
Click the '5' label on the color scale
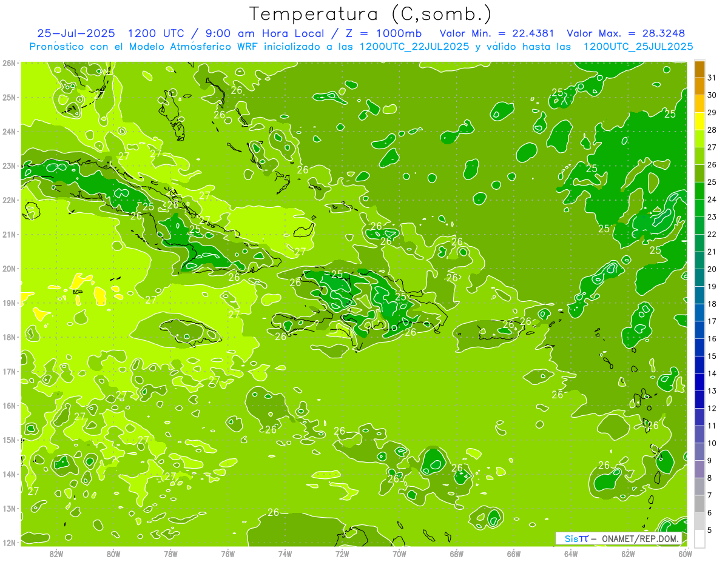point(710,530)
